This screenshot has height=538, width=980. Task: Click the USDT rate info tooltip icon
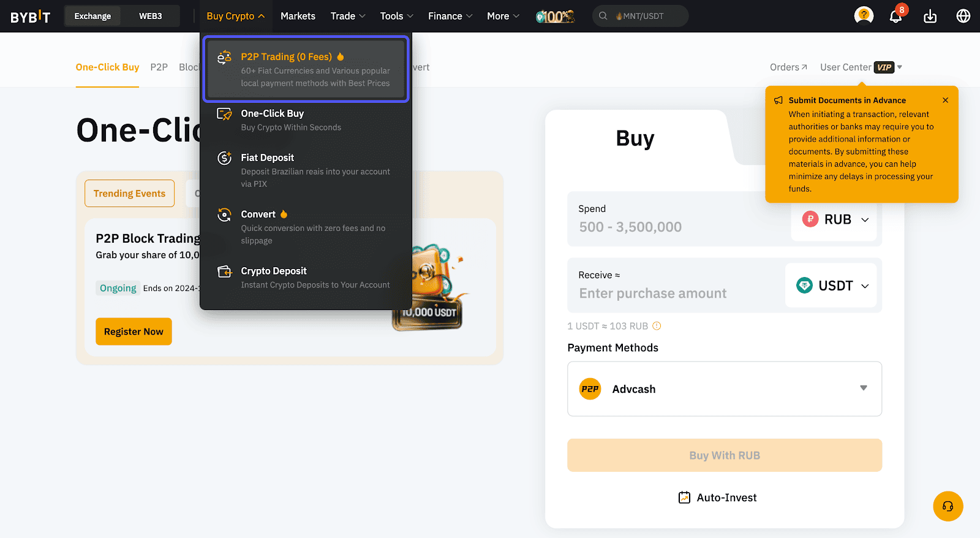click(657, 325)
